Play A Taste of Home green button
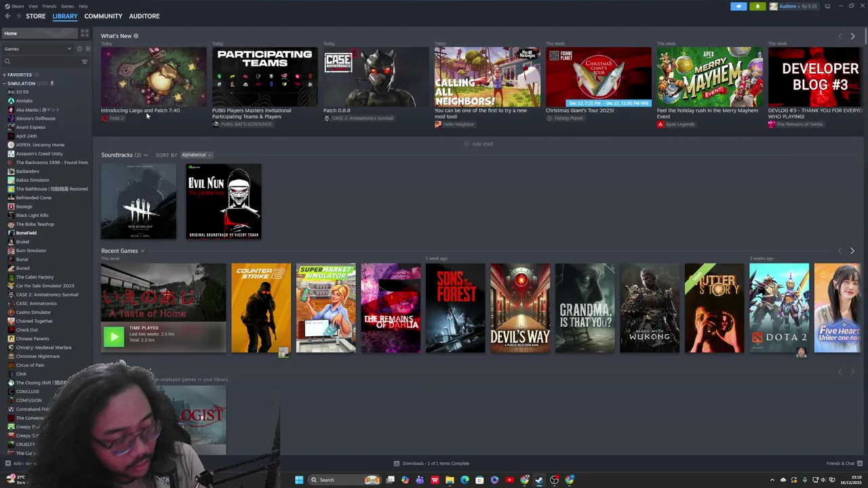This screenshot has width=868, height=488. point(114,335)
